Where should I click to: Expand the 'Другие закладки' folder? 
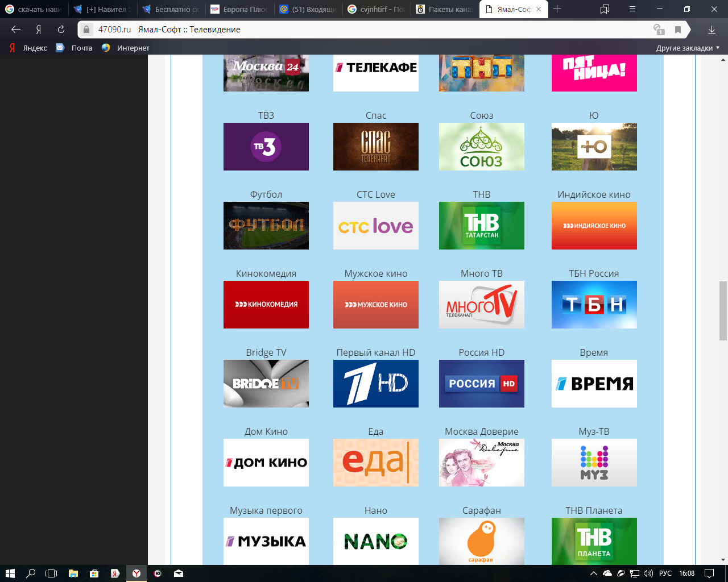688,48
